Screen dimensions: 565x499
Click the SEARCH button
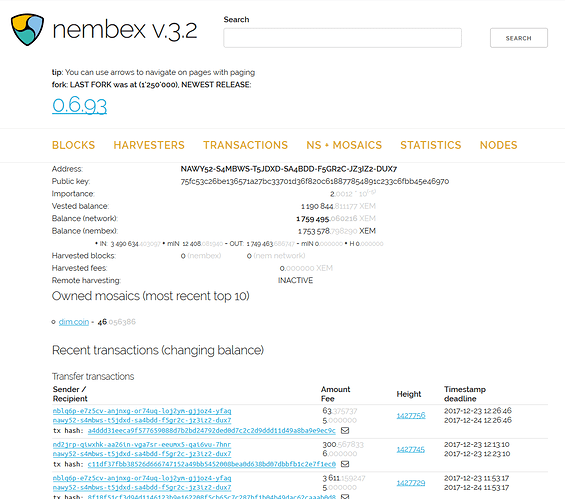[x=519, y=38]
